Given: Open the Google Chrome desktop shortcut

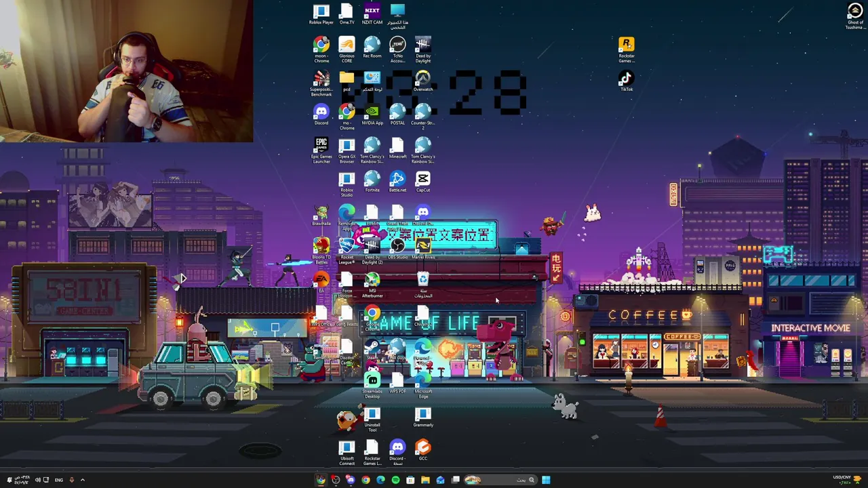Looking at the screenshot, I should coord(372,318).
